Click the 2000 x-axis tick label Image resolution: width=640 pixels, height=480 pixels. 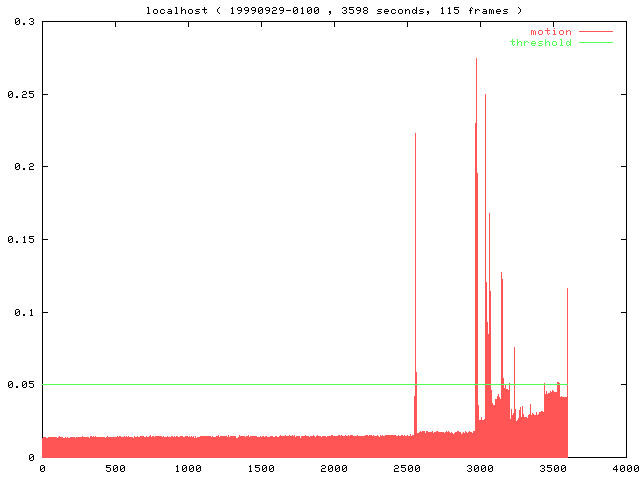coord(334,468)
